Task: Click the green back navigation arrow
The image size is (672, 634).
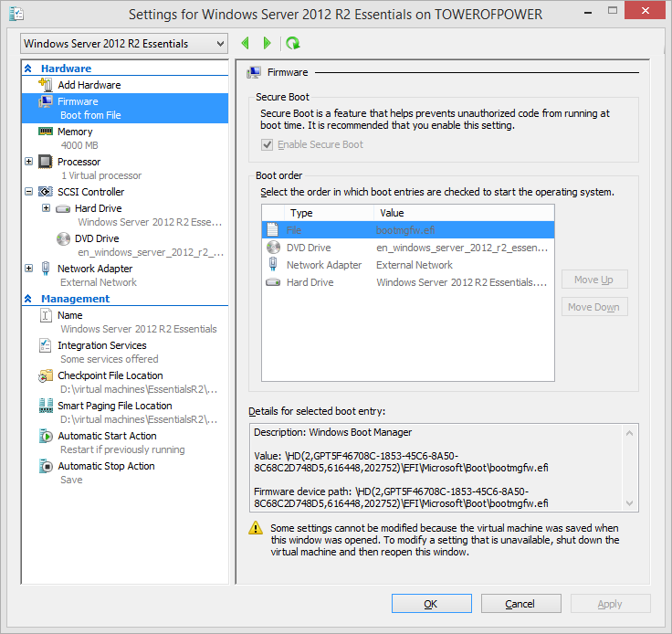Action: 245,43
